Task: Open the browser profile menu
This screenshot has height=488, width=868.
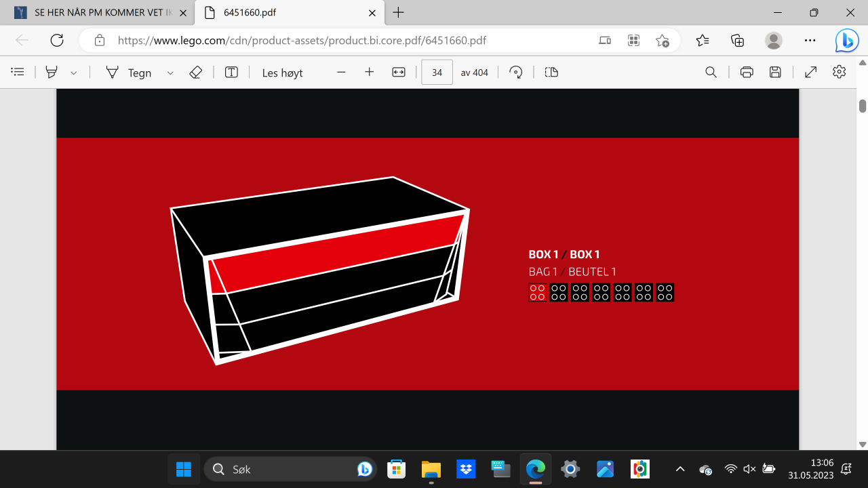Action: point(774,40)
